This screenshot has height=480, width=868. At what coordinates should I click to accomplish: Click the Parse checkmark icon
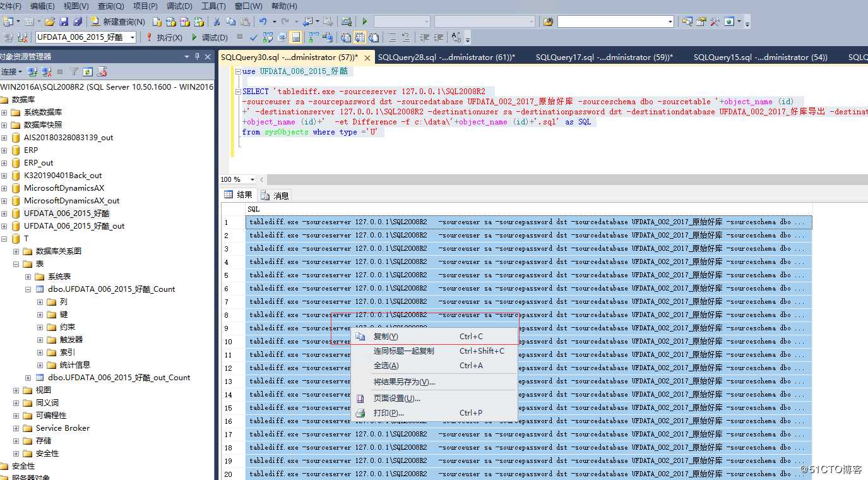pyautogui.click(x=253, y=37)
